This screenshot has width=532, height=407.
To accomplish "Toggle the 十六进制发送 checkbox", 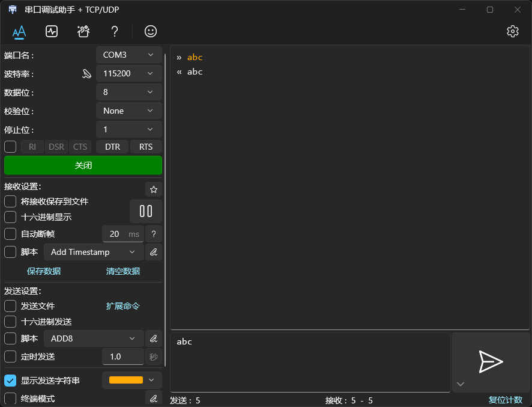I will 10,322.
